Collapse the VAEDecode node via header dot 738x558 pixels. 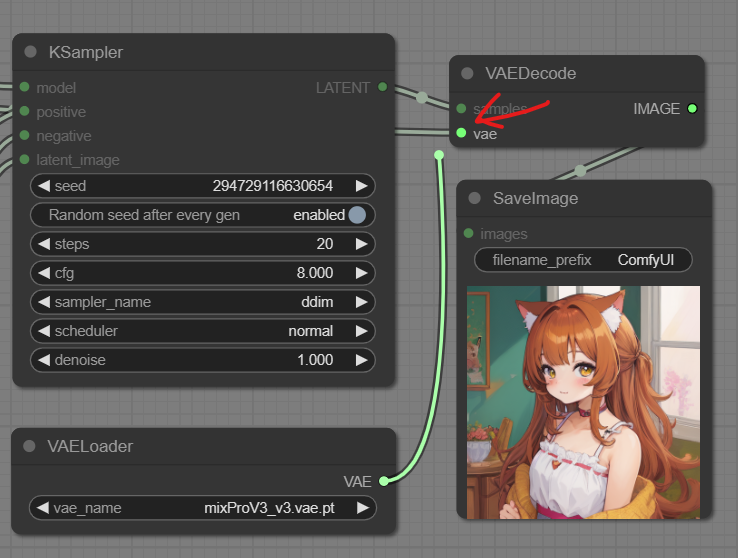click(467, 73)
